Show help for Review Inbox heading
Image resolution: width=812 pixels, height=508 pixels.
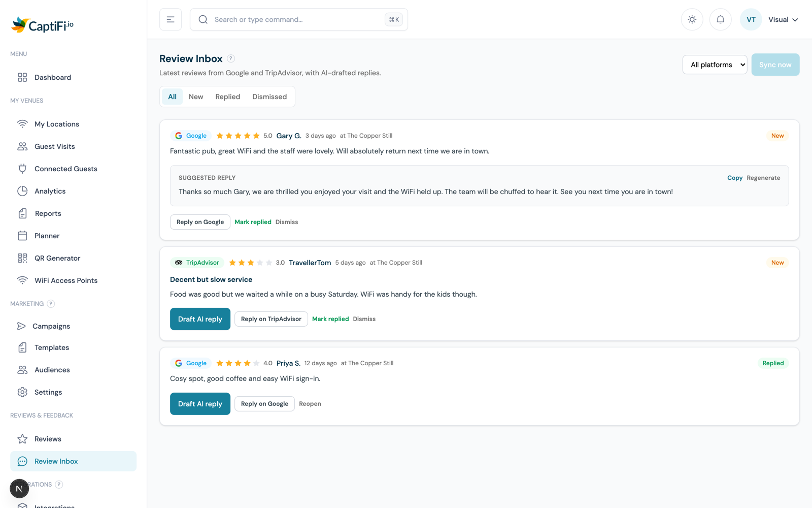(x=231, y=58)
